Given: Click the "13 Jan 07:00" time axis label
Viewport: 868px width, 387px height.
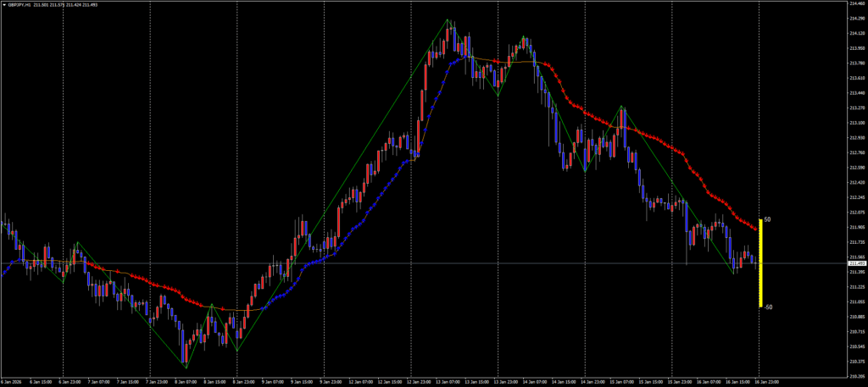Looking at the screenshot, I should (x=446, y=382).
